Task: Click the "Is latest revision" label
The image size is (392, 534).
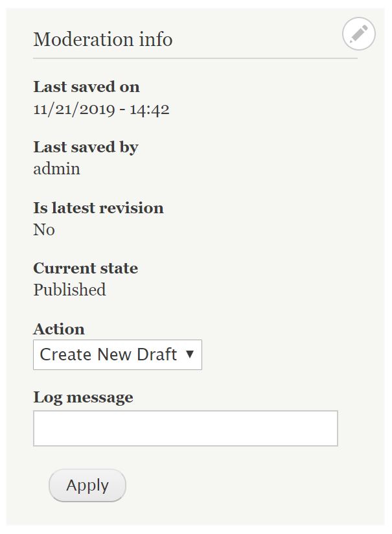Action: coord(98,208)
